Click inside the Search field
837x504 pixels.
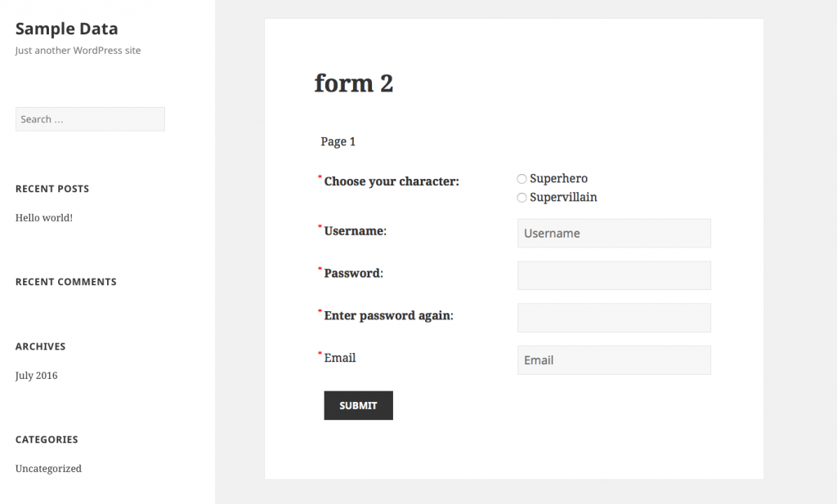pyautogui.click(x=90, y=118)
